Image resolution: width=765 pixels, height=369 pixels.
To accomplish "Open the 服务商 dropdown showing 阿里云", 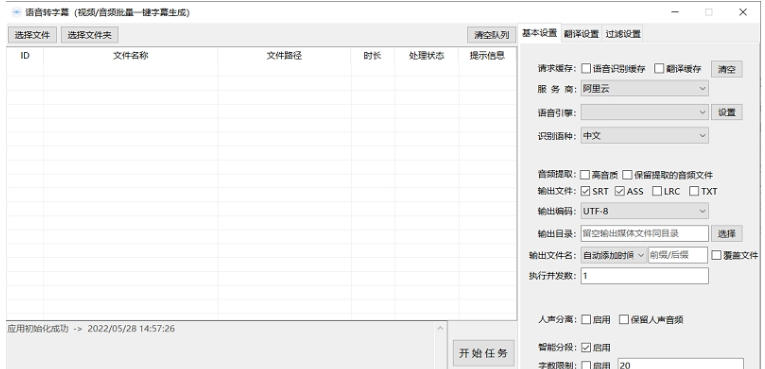I will point(644,89).
